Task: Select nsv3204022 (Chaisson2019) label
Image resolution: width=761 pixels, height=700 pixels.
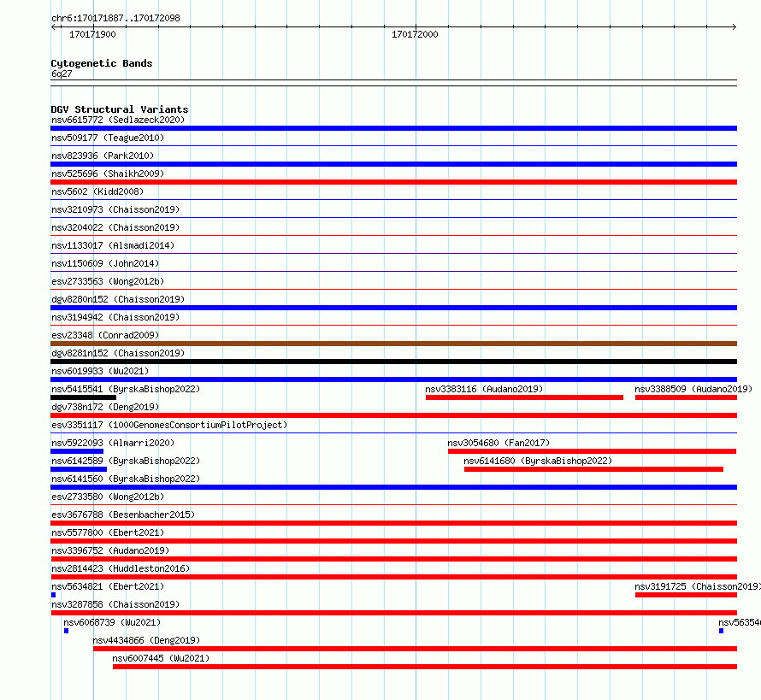Action: (115, 227)
